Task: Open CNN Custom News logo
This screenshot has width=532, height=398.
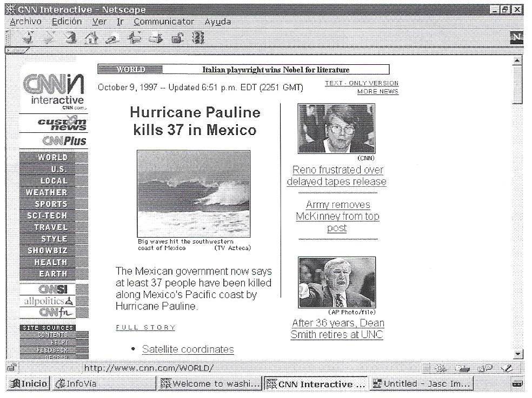Action: click(x=62, y=124)
